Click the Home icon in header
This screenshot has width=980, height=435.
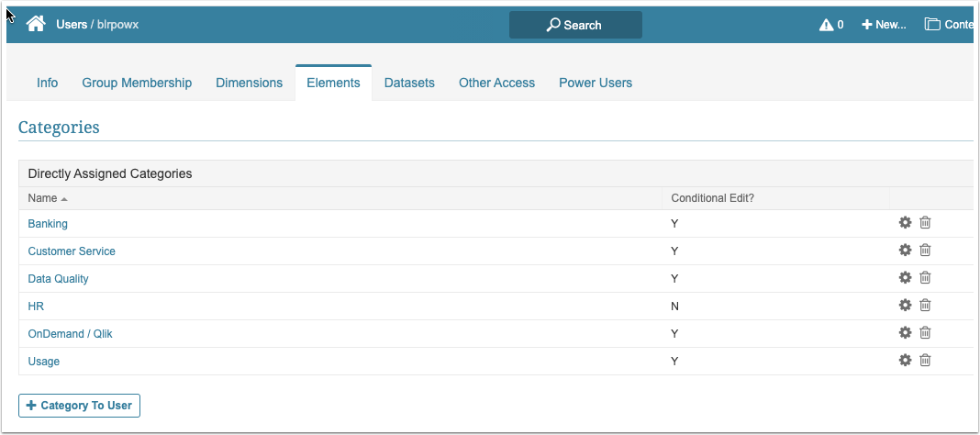pyautogui.click(x=36, y=25)
